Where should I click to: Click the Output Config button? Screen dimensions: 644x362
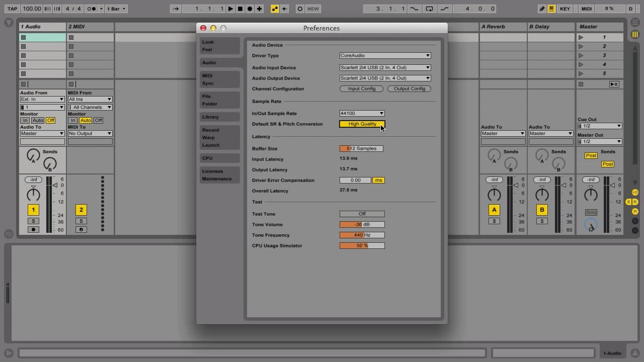click(409, 88)
